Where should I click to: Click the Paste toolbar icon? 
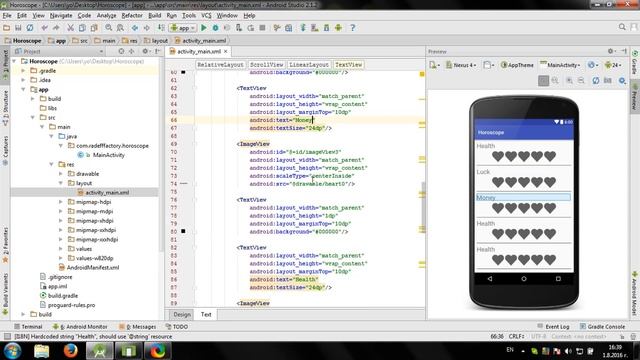tap(94, 28)
